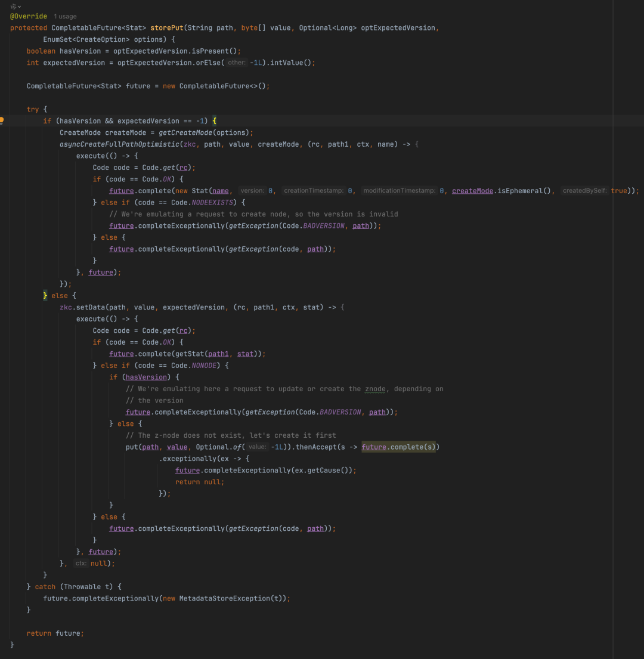Viewport: 644px width, 659px height.
Task: Click "new CompletableFuture<>()" constructor call
Action: [x=214, y=86]
